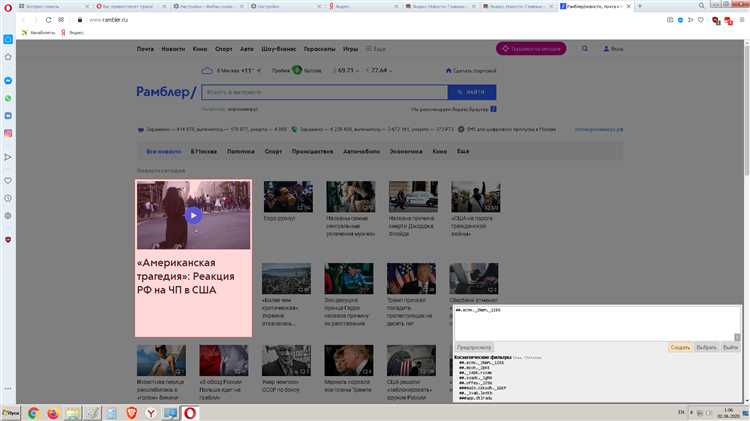Click the «Создать» button in filter popup

click(680, 347)
